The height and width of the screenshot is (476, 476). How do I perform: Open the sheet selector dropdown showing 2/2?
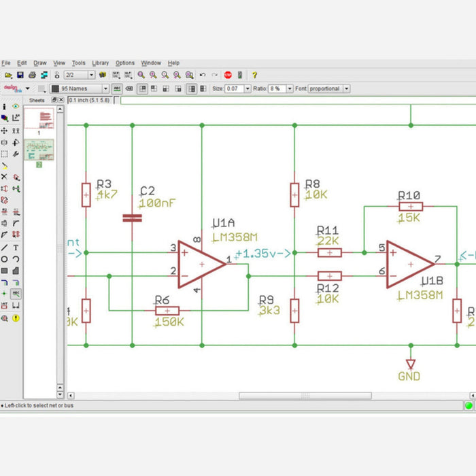tap(79, 75)
